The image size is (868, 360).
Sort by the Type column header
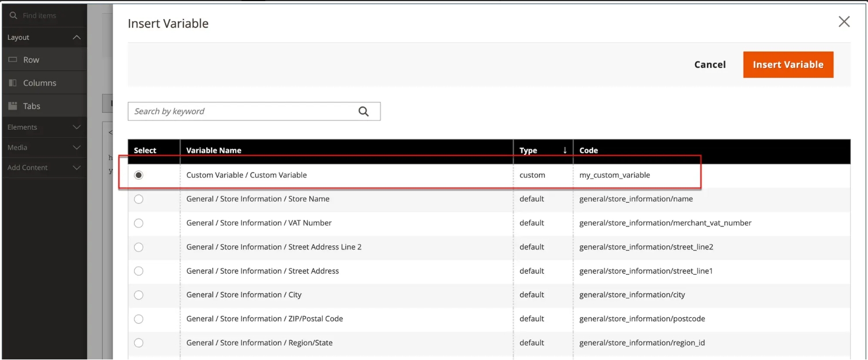[x=543, y=150]
